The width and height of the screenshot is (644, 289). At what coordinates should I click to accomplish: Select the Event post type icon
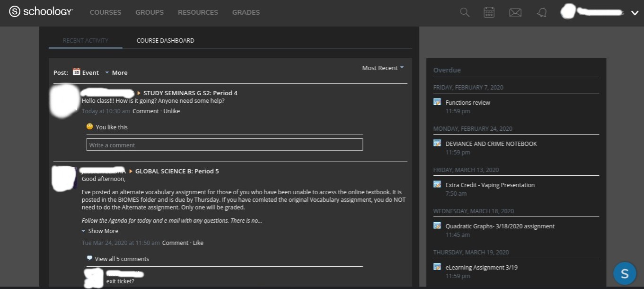click(x=77, y=72)
